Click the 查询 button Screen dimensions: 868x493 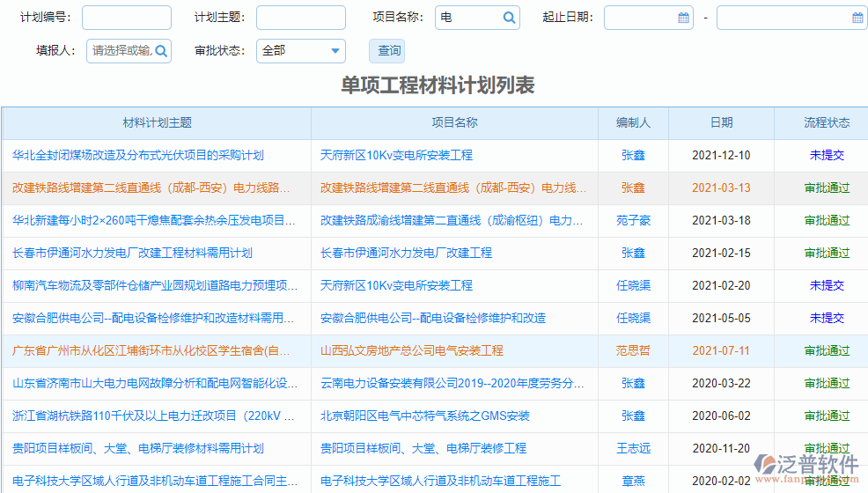387,51
